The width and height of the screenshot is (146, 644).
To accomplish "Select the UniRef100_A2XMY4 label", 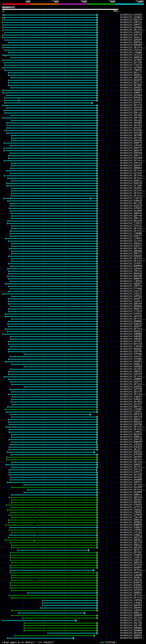I will 131,100.
